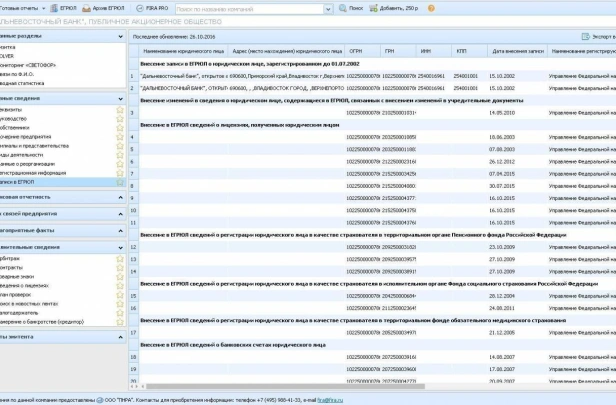Expand the Финансовая отчетность section
Viewport: 616px width, 405px height.
pos(62,197)
